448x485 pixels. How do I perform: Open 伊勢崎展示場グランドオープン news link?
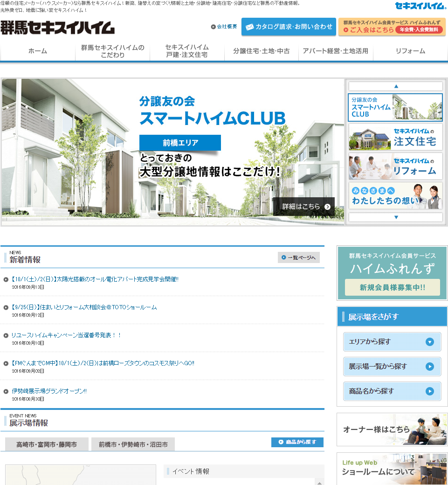click(49, 391)
